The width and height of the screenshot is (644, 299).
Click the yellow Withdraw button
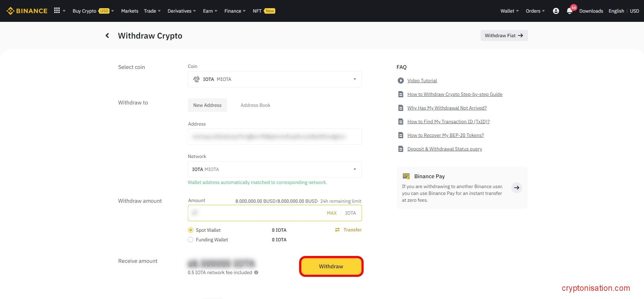click(x=331, y=266)
